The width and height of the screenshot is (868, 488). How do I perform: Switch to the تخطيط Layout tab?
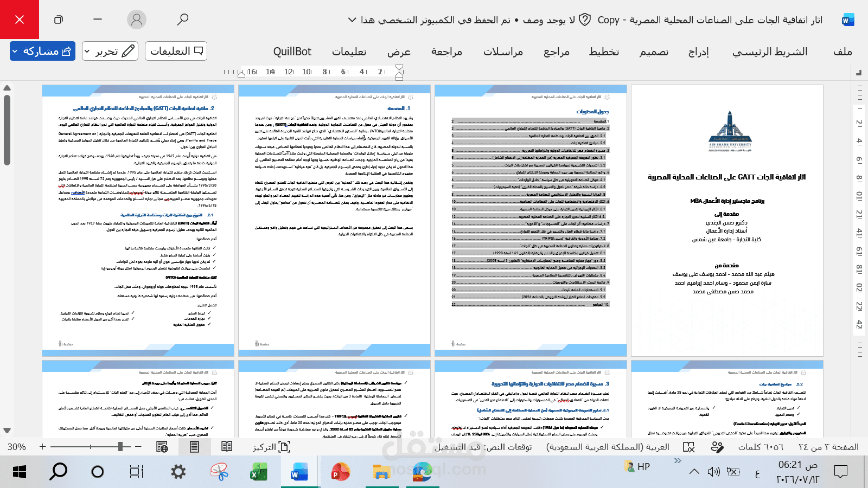[604, 52]
